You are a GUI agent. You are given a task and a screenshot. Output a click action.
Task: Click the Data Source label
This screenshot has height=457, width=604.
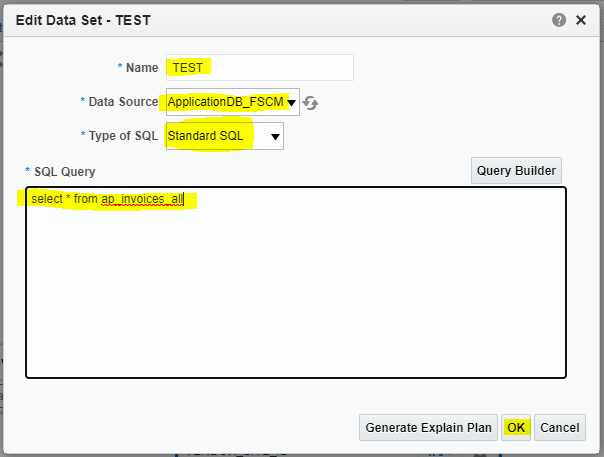coord(123,102)
